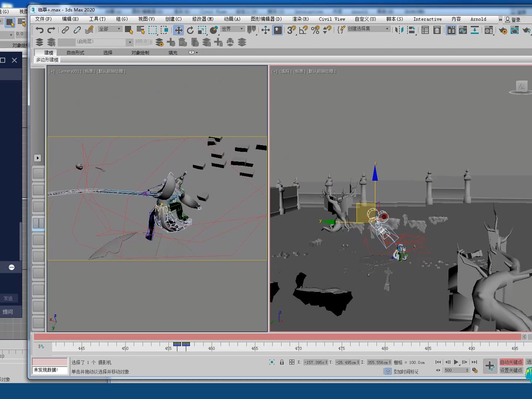
Task: Toggle Layer Explorer
Action: coord(437,30)
